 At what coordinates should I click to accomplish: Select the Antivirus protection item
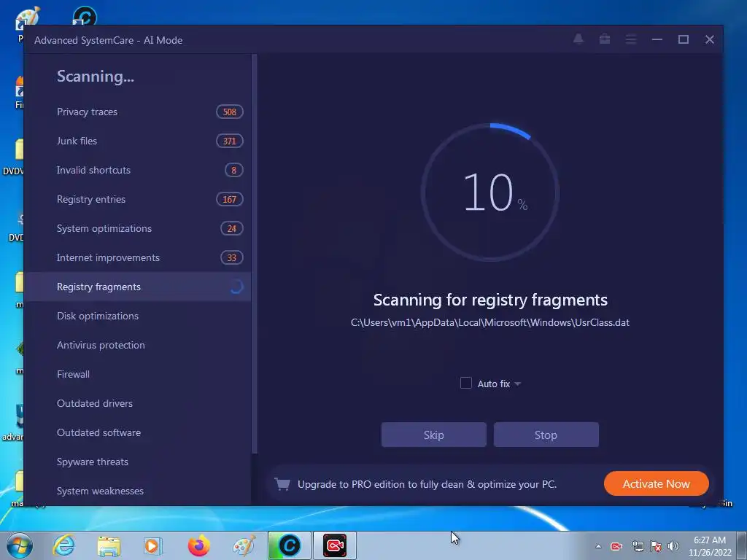point(137,345)
